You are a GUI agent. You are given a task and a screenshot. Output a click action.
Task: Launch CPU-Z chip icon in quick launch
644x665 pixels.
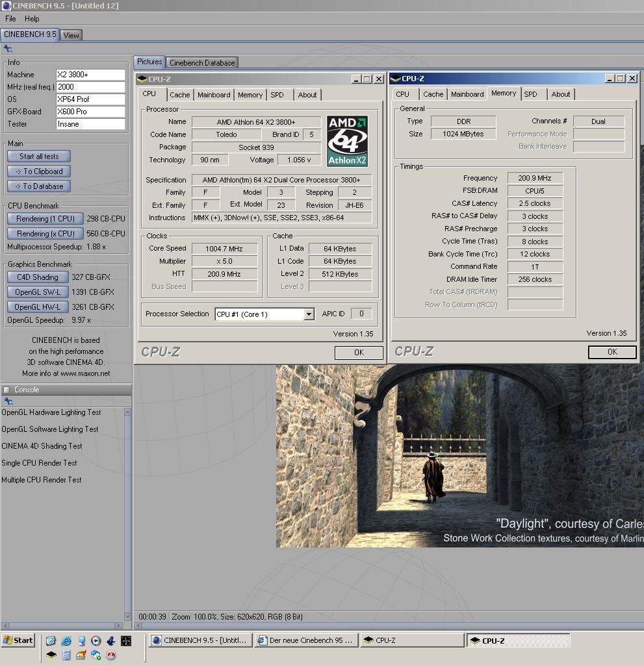click(x=51, y=655)
